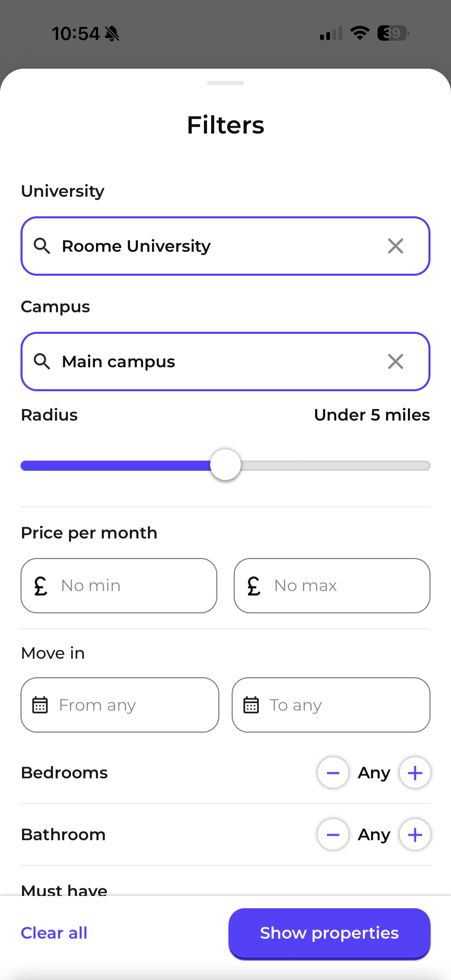Click the Radius slider handle
Image resolution: width=451 pixels, height=980 pixels.
coord(225,465)
